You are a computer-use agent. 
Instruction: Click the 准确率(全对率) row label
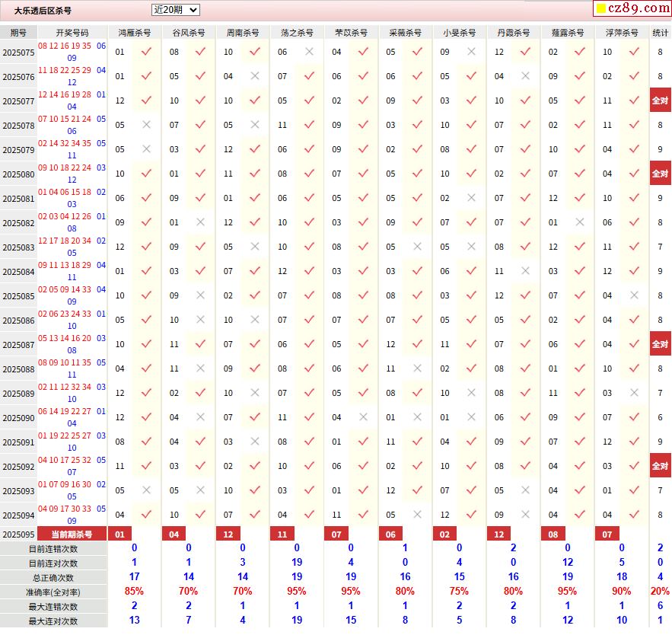(x=53, y=592)
